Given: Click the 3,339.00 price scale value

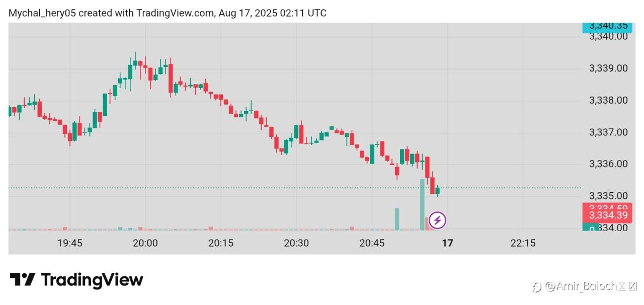Looking at the screenshot, I should (608, 68).
